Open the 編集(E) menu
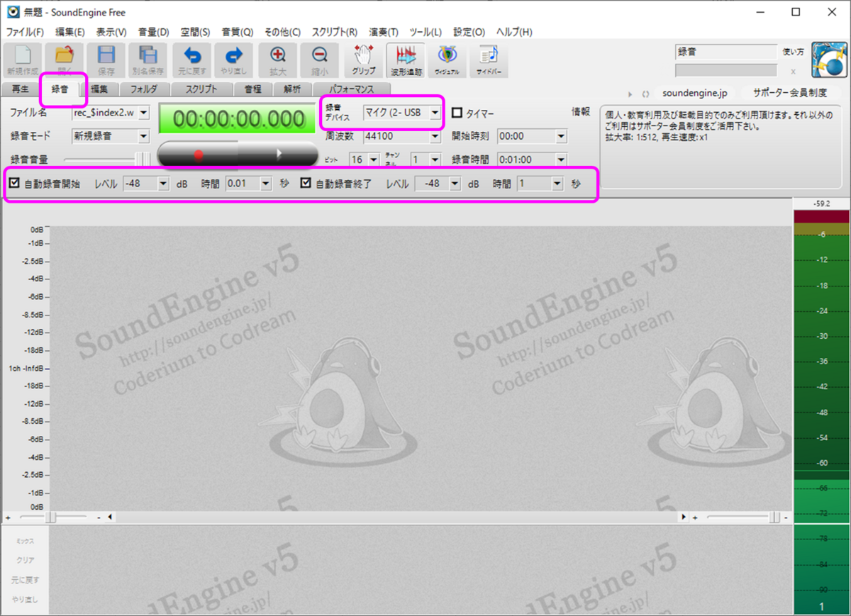This screenshot has height=616, width=851. (70, 32)
